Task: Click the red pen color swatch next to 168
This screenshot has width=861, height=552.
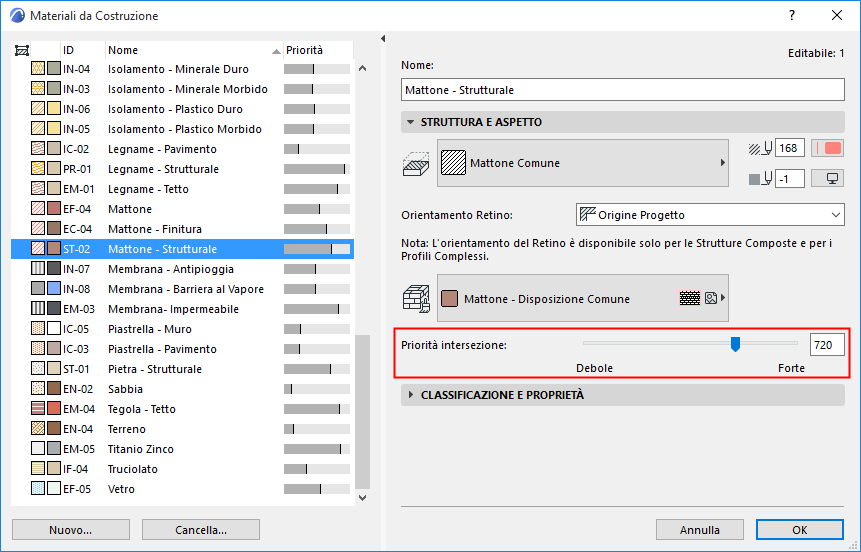Action: [x=828, y=148]
